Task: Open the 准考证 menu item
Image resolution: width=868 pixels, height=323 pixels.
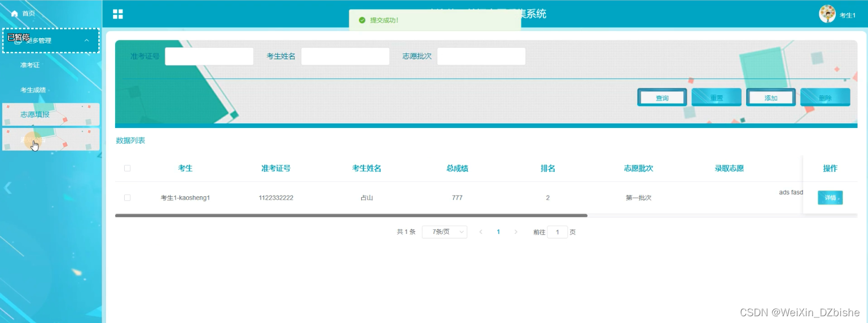Action: pyautogui.click(x=30, y=65)
